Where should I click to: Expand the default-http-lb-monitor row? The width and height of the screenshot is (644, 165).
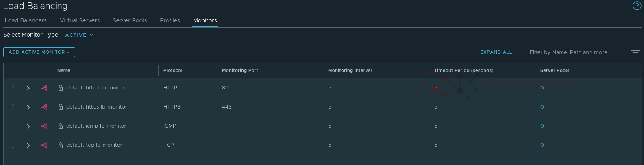pos(28,88)
